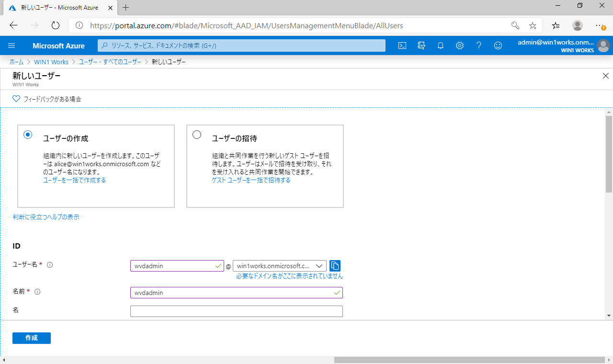The image size is (613, 364).
Task: Click the vertical scrollbar down arrow
Action: tap(609, 316)
